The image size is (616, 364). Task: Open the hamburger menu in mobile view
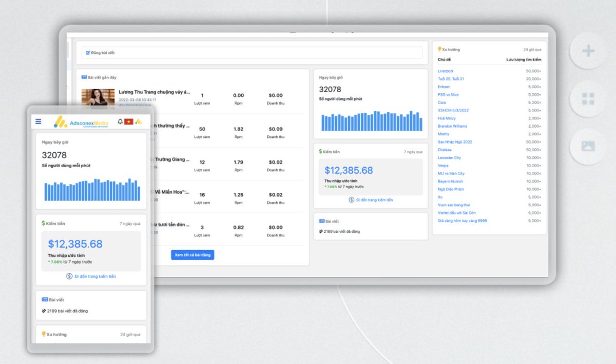(38, 122)
